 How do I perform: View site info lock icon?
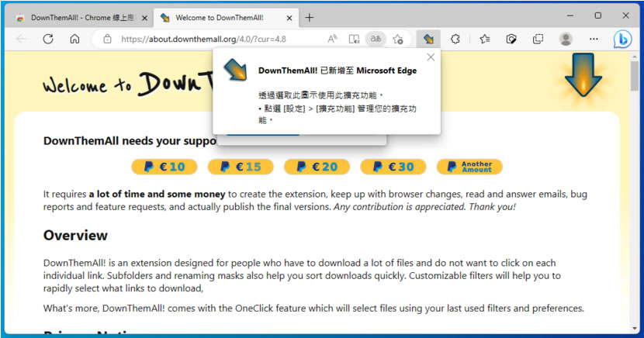107,39
